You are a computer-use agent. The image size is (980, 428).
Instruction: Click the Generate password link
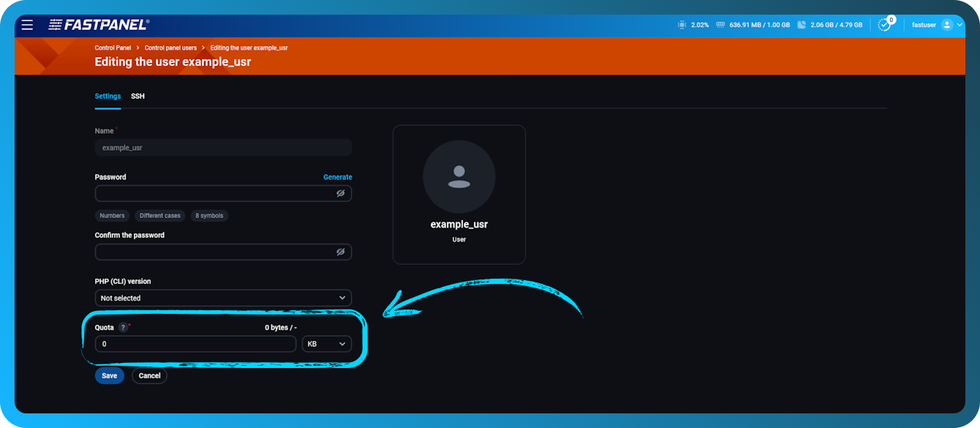338,176
